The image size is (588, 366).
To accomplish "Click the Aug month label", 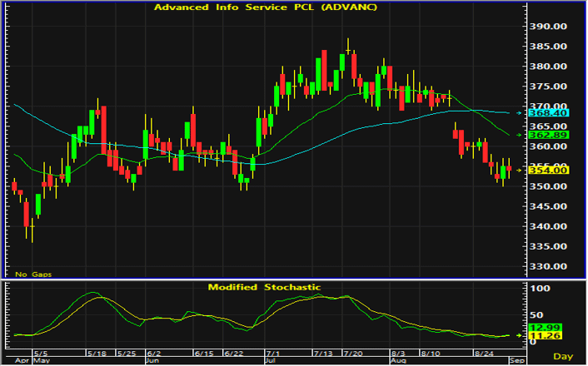I will 397,360.
